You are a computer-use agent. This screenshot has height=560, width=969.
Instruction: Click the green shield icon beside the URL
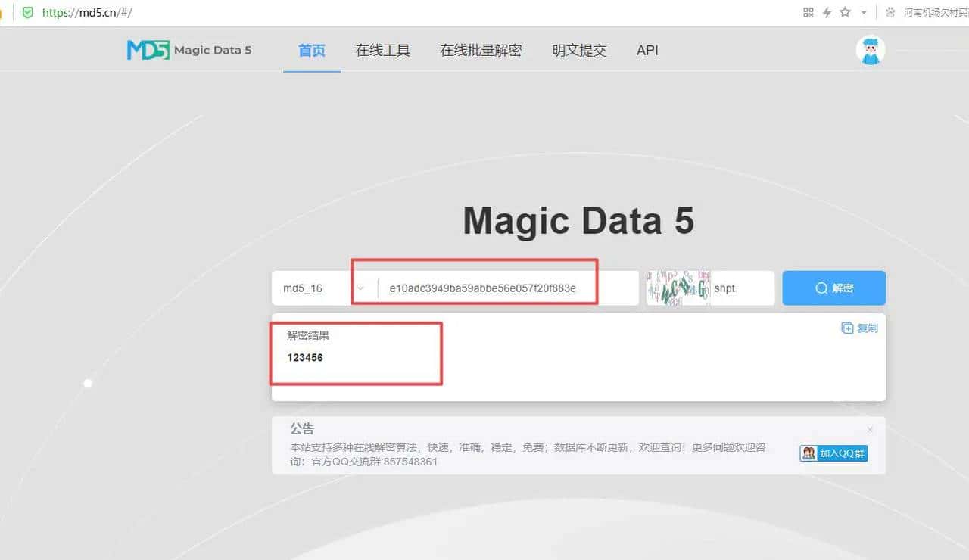pos(27,12)
